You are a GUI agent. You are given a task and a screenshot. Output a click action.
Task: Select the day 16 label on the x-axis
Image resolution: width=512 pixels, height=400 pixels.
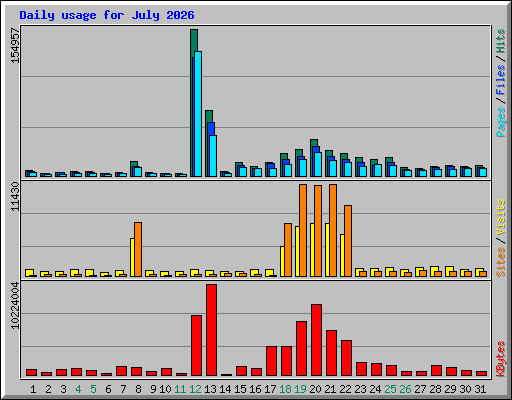click(255, 389)
